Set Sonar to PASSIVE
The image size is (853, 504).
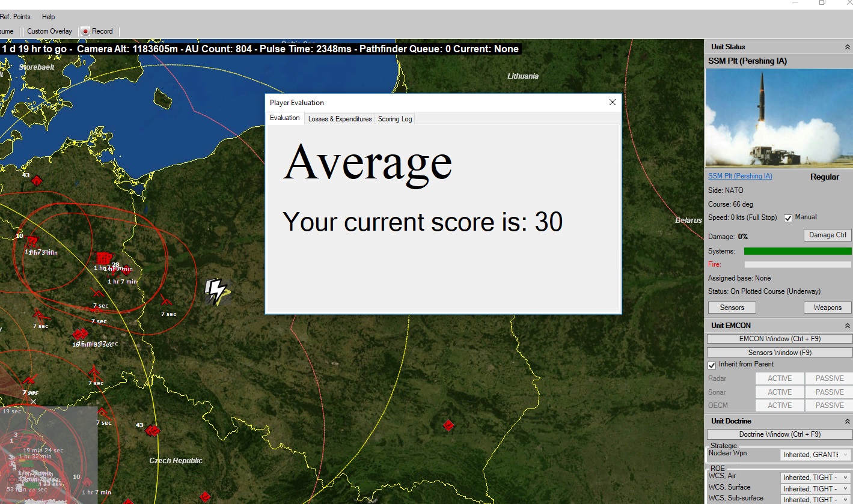pos(830,392)
